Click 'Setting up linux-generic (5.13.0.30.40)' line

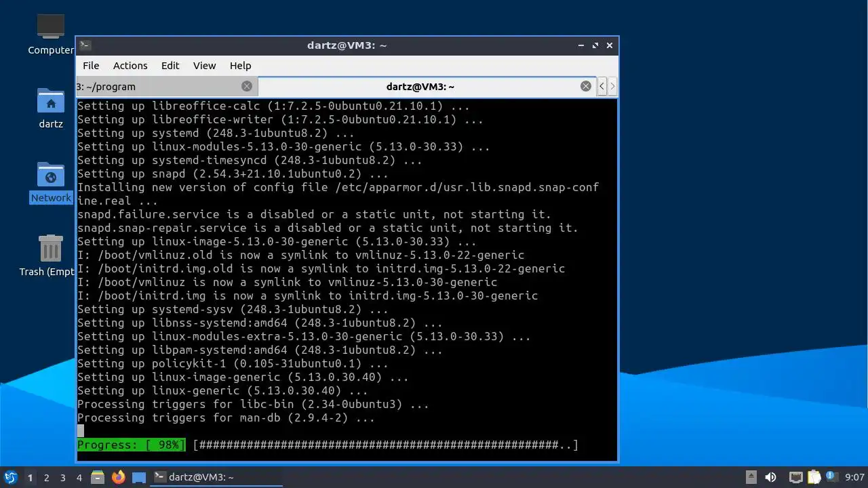[x=222, y=390]
